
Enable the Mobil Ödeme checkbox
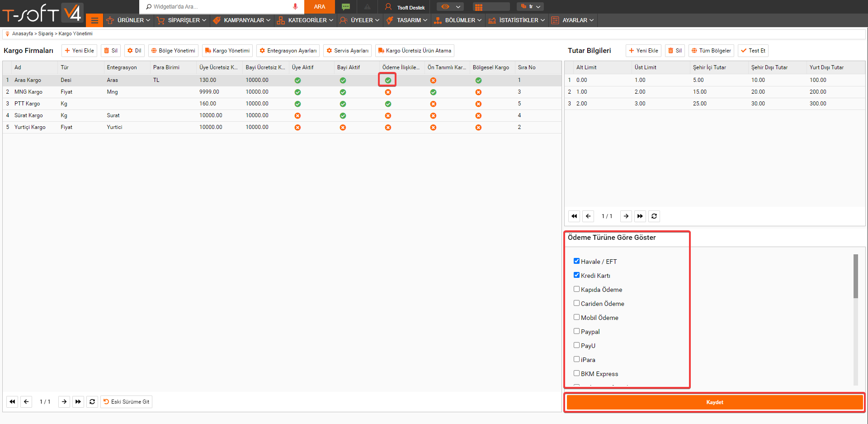576,317
